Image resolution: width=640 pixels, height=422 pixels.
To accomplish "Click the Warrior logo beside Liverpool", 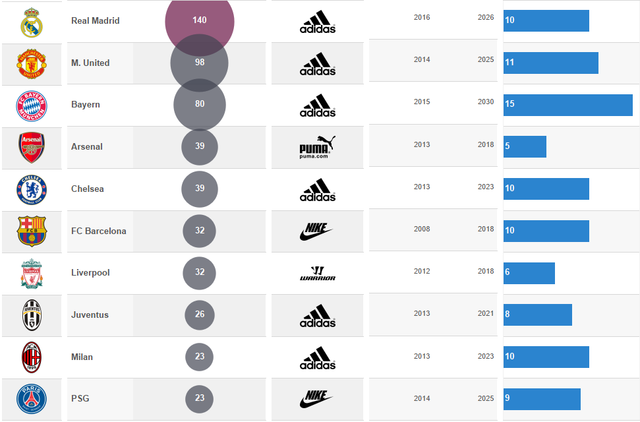I will (x=318, y=273).
